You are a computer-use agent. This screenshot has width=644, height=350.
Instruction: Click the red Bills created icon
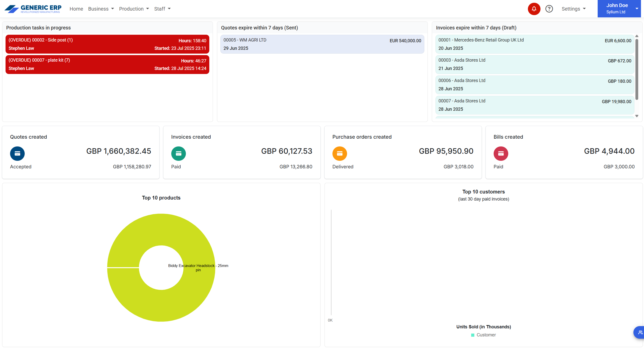pyautogui.click(x=501, y=153)
